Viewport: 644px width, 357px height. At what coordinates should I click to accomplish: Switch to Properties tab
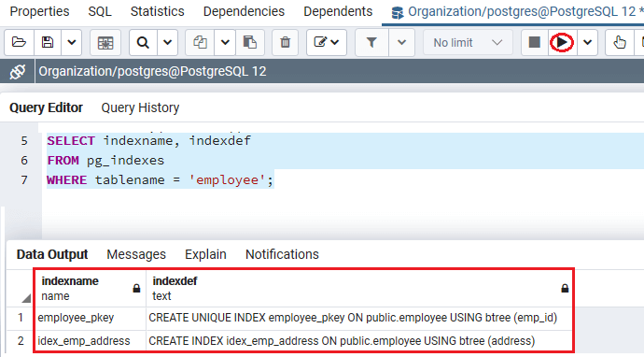pyautogui.click(x=39, y=11)
